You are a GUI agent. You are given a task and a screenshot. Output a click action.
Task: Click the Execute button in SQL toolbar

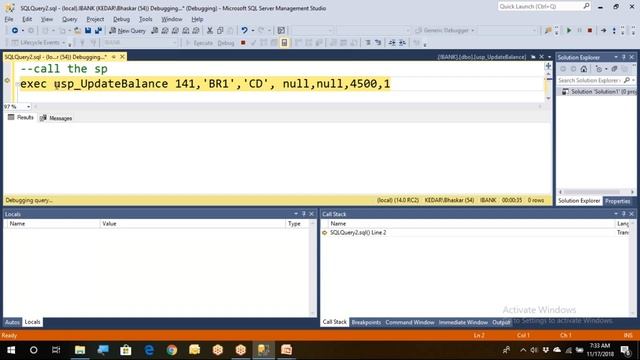(x=200, y=43)
